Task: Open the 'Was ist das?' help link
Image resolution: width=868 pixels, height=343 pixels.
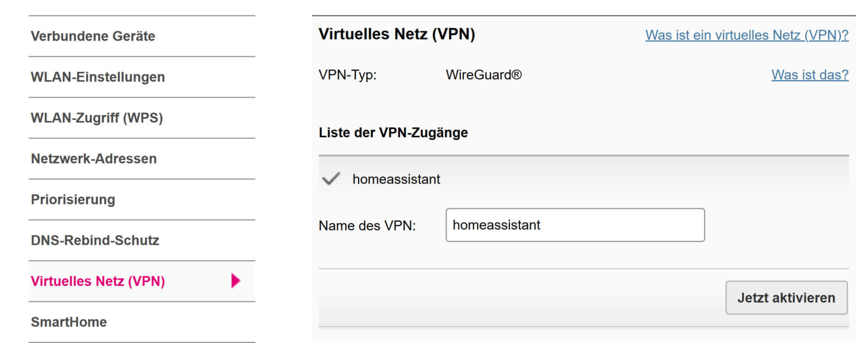Action: click(x=810, y=75)
